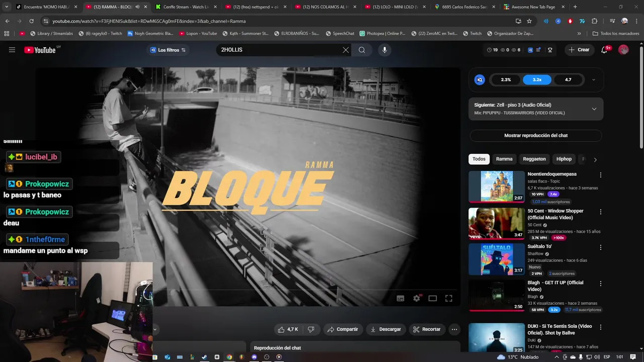Open more actions three-dot button below video
Image resolution: width=644 pixels, height=362 pixels.
pos(454,329)
